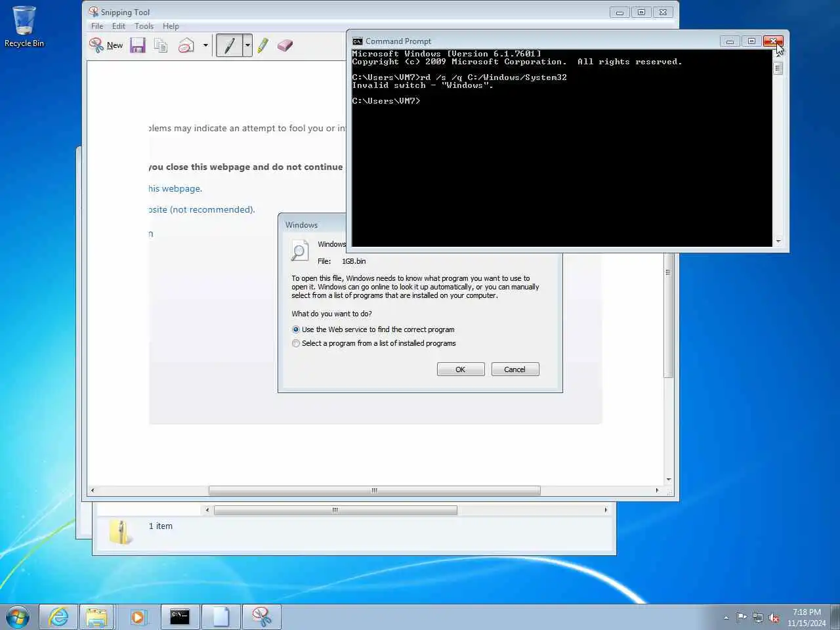Click Snipping Tool horizontal scroll right arrow

(657, 490)
